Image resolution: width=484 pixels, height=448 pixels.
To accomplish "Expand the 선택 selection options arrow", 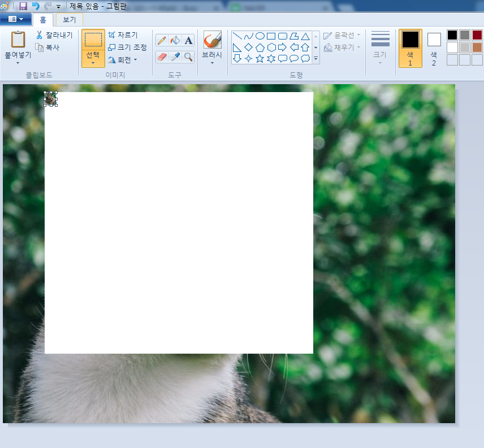I will coord(93,63).
